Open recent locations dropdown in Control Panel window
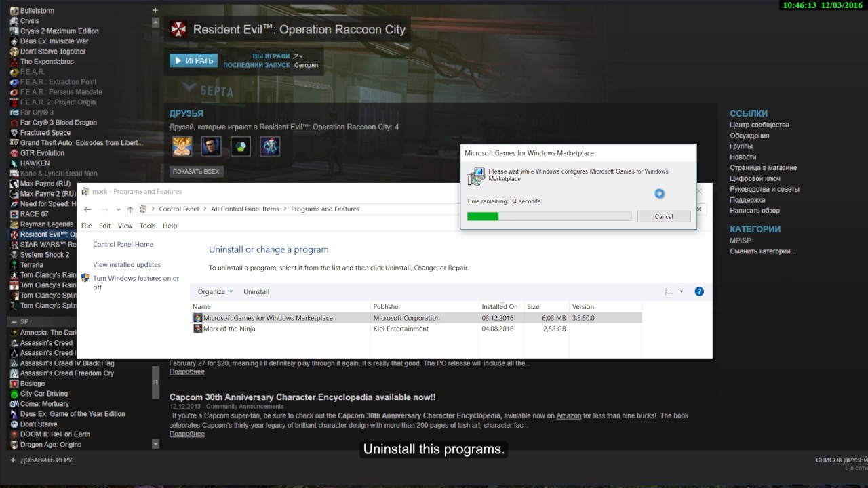Image resolution: width=868 pixels, height=488 pixels. tap(118, 209)
